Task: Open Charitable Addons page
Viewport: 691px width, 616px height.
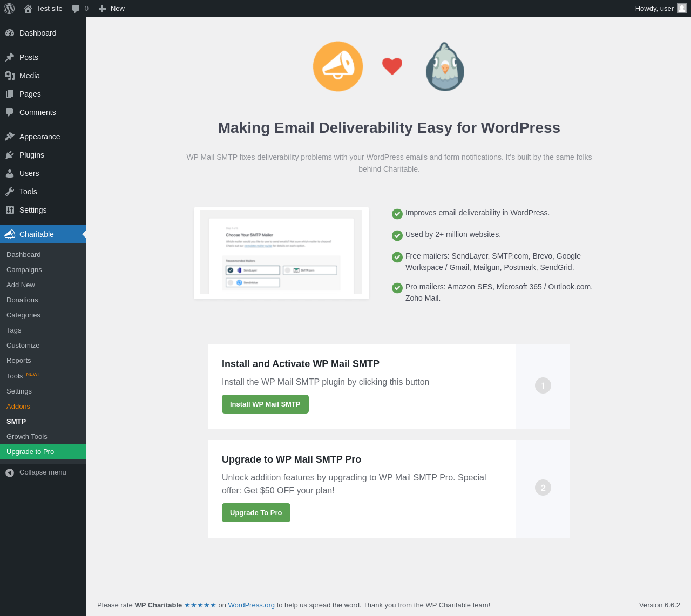Action: pos(43,407)
